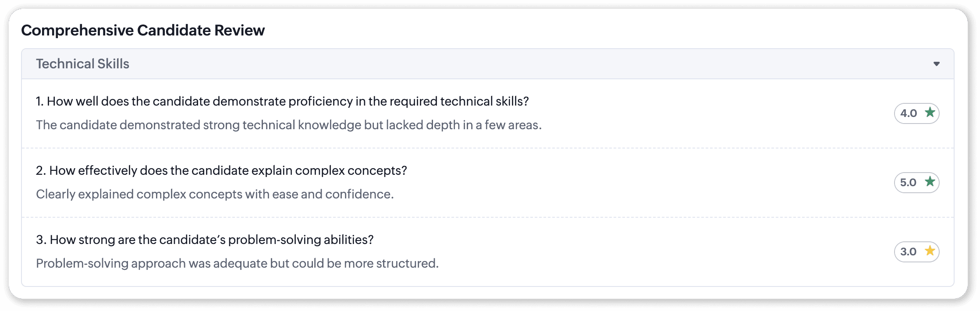
Task: Click the green star beside the 5.0 rating
Action: coord(930,182)
